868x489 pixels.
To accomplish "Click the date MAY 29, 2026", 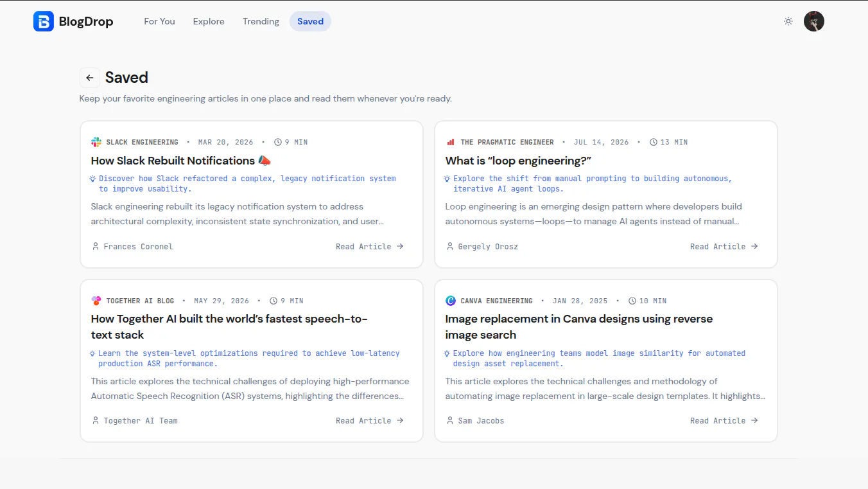I will tap(221, 301).
